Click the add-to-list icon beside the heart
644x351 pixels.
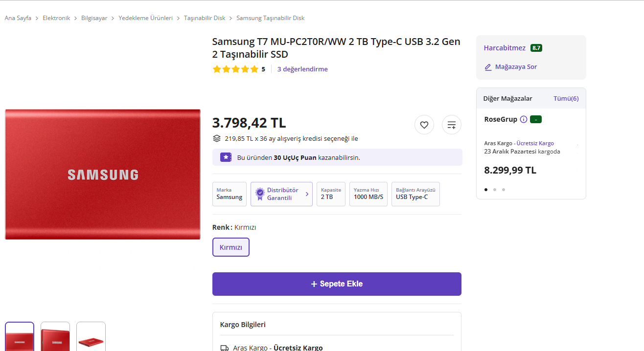click(451, 125)
